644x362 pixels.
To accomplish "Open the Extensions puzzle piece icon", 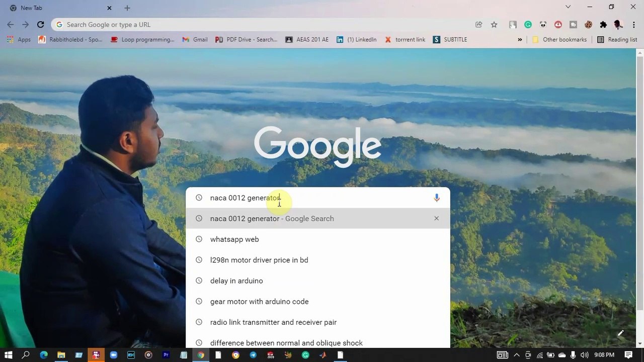I will coord(603,25).
